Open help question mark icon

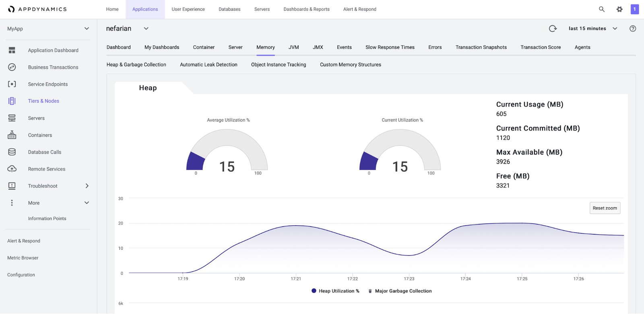(x=633, y=28)
